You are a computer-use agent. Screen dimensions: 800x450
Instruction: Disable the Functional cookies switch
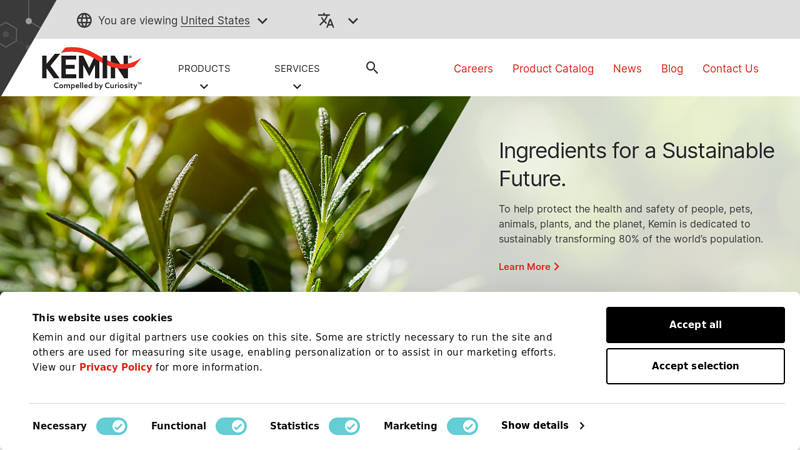231,426
